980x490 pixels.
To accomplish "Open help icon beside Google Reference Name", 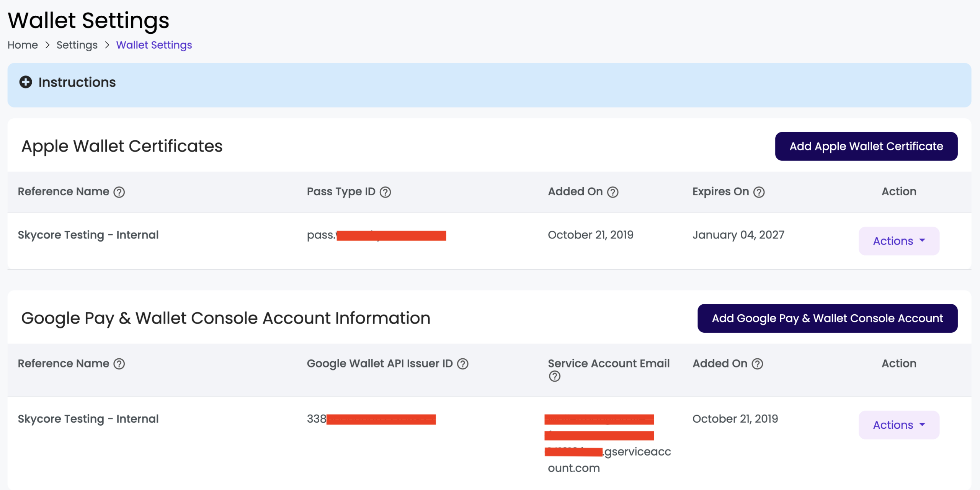I will point(119,364).
